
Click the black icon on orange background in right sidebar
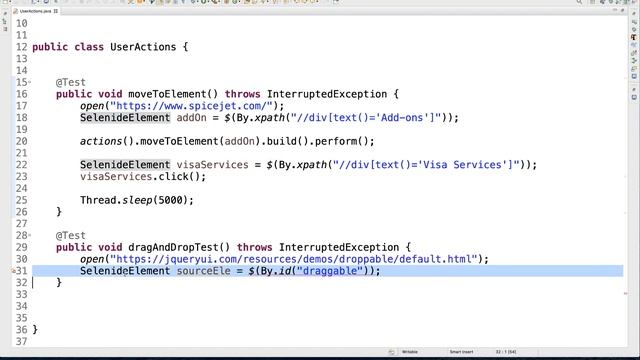tap(634, 37)
